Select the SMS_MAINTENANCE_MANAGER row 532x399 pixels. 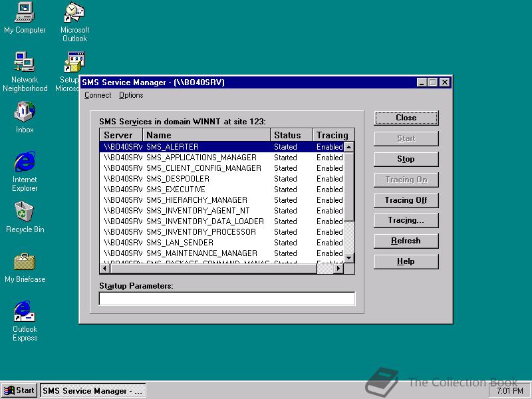pos(222,253)
